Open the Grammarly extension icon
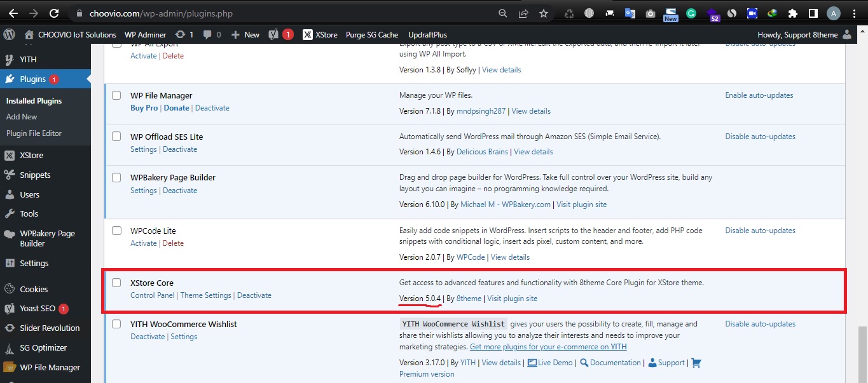 click(x=691, y=13)
